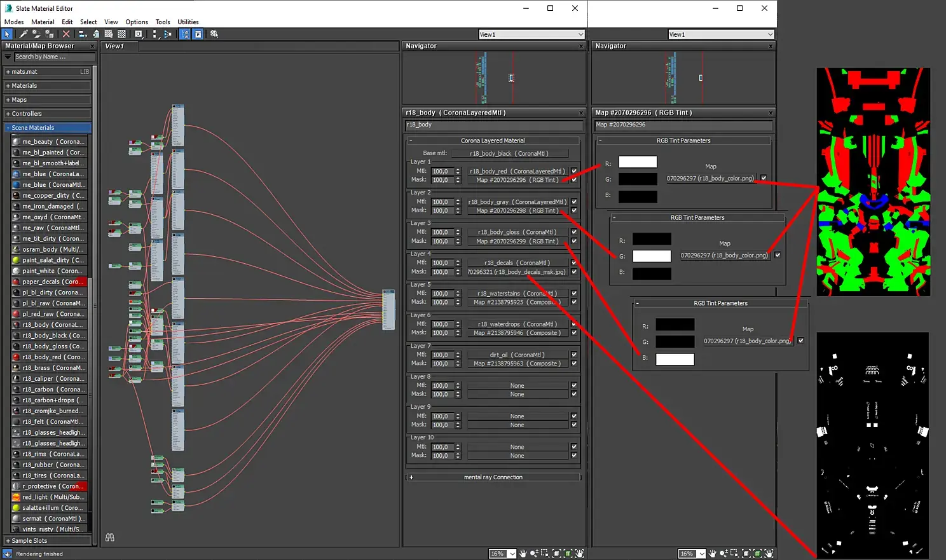Toggle checkered Show Background in Preview icon
The width and height of the screenshot is (946, 560).
point(121,34)
